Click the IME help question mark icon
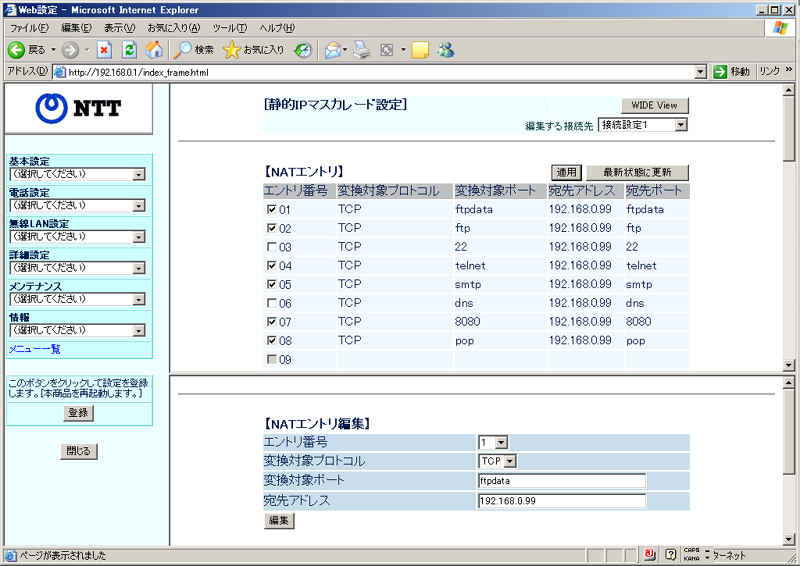The width and height of the screenshot is (800, 566). click(671, 555)
